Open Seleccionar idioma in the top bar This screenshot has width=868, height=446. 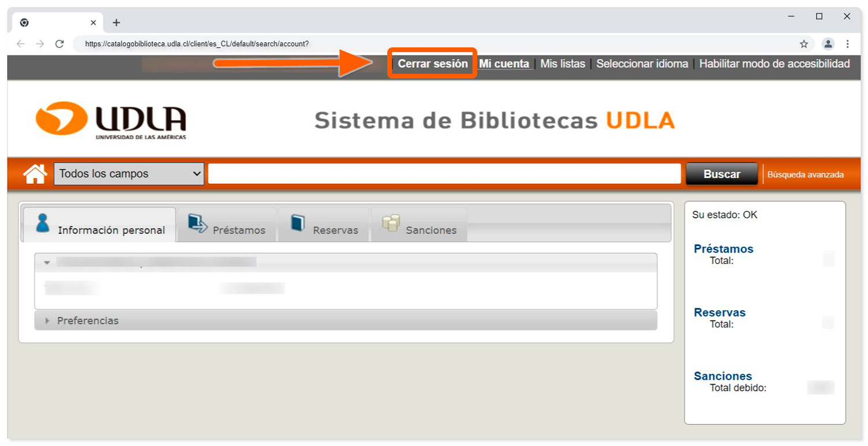point(642,64)
